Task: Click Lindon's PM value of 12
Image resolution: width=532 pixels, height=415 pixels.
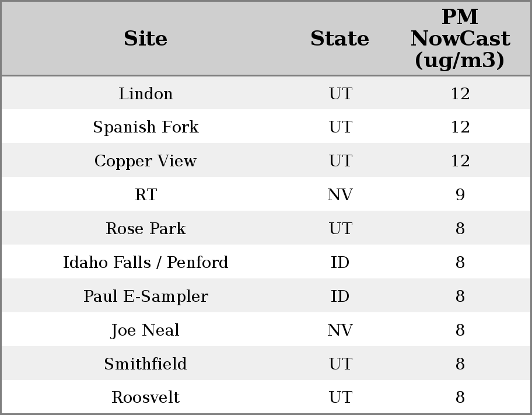Action: (x=460, y=93)
